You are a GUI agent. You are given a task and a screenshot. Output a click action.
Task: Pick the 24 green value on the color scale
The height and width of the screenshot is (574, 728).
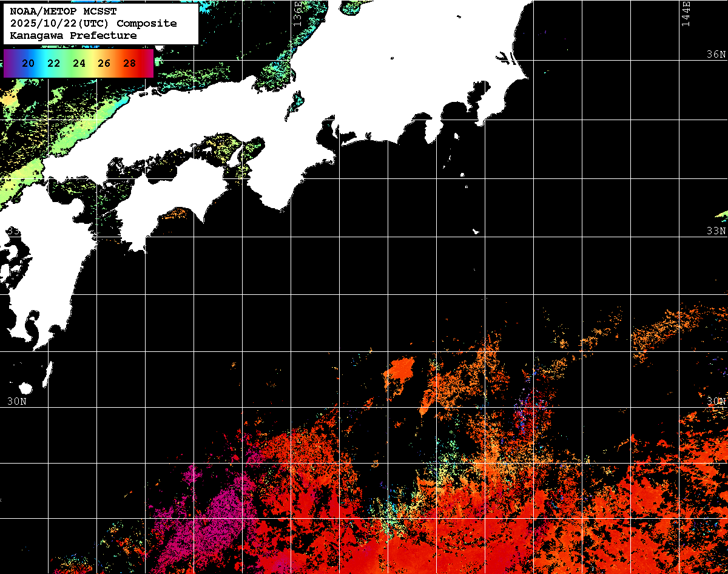click(x=79, y=63)
